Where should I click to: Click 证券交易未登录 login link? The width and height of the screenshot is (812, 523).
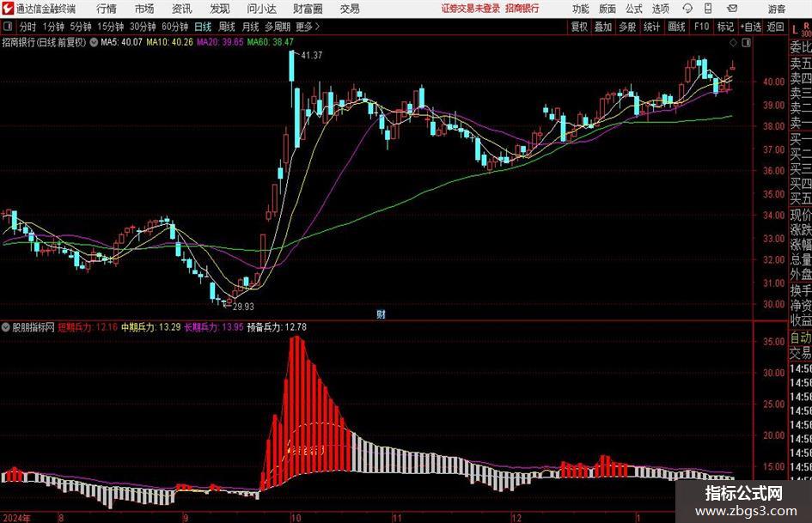[470, 9]
